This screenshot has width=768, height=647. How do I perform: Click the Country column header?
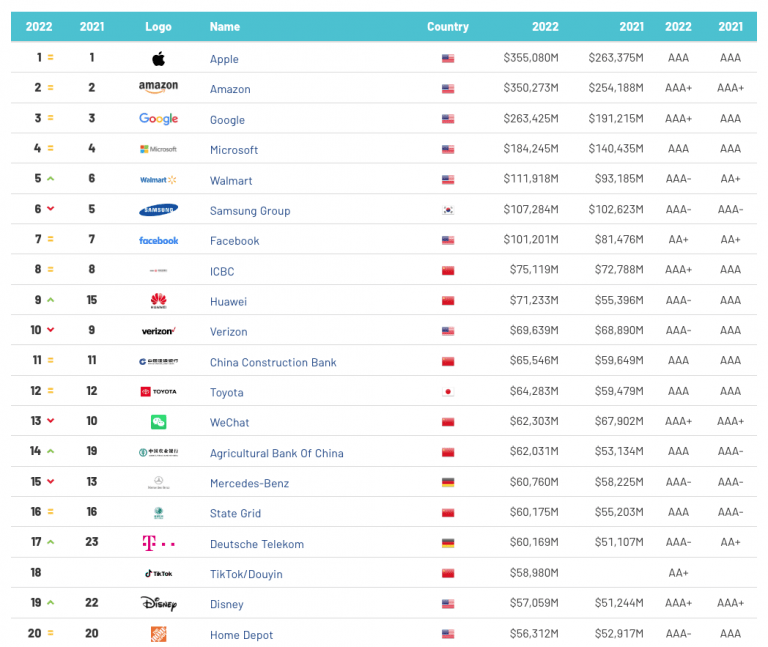(448, 26)
